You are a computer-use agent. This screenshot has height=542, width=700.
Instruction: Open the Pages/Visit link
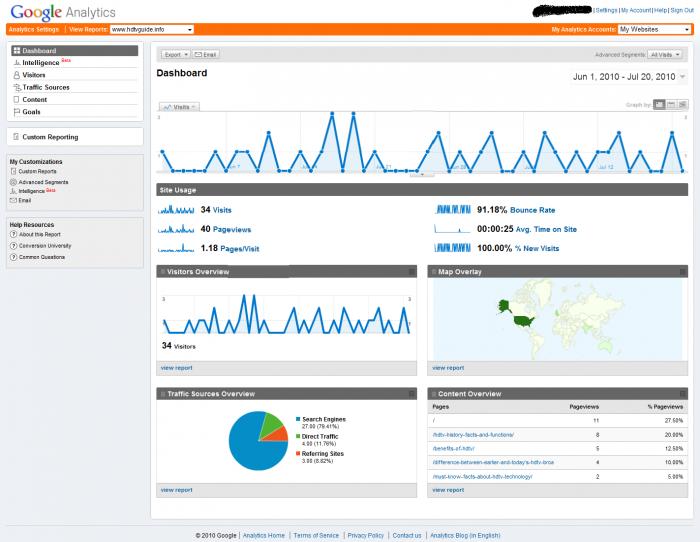[239, 249]
